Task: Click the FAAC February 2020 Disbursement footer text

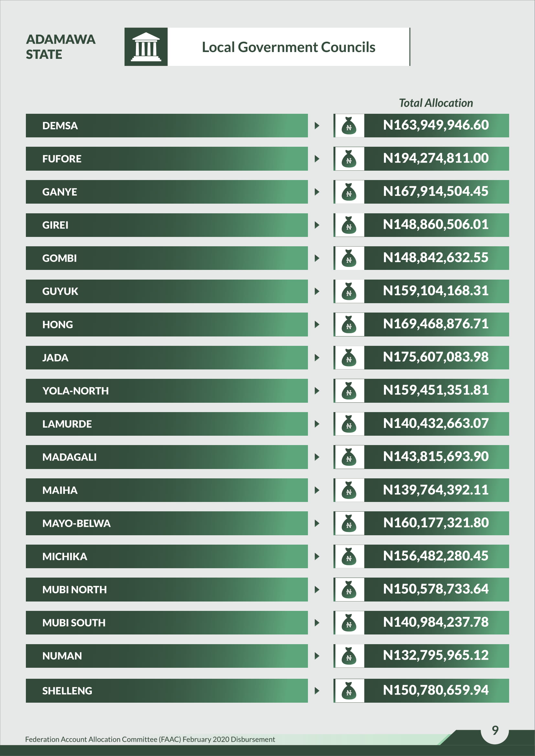Action: [x=150, y=739]
